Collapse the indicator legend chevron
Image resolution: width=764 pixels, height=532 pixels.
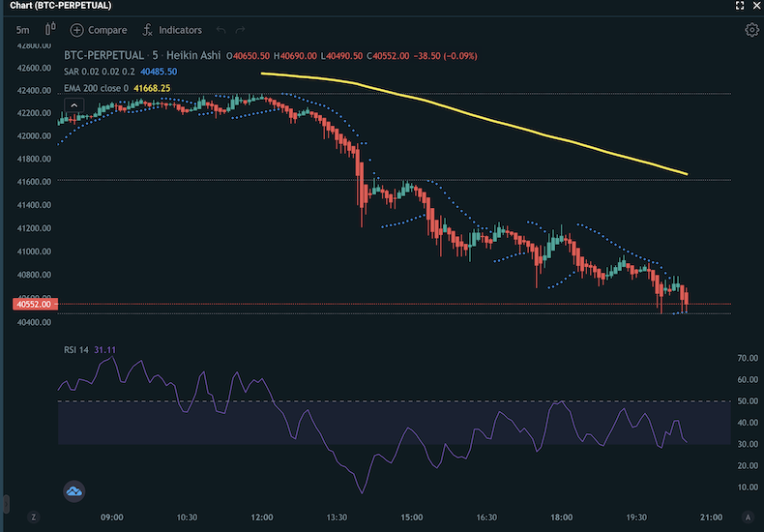pos(74,105)
